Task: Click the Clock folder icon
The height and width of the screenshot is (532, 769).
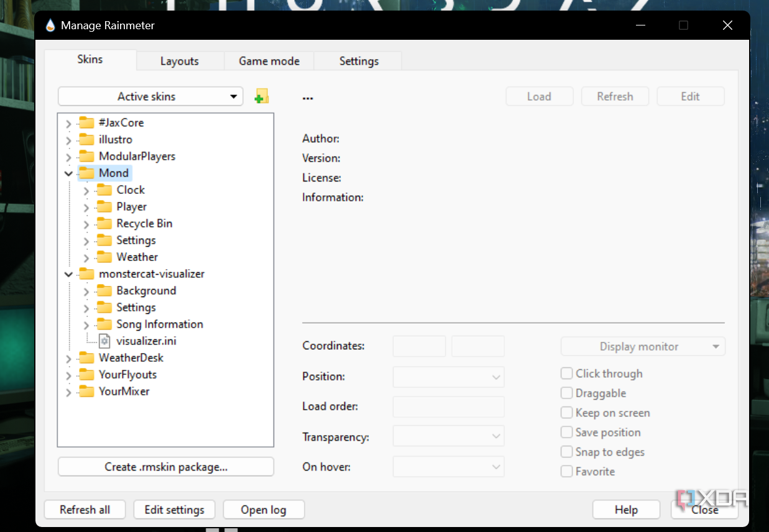Action: point(104,190)
